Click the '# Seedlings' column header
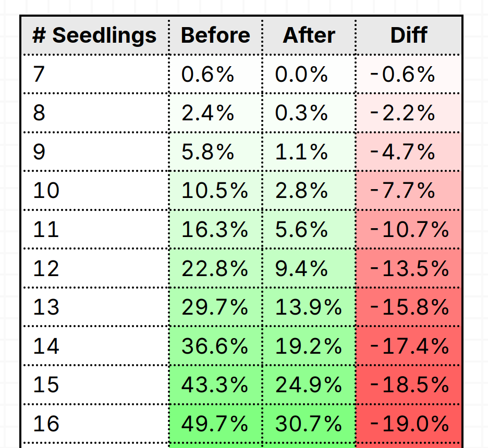Screen dimensions: 488x448 point(94,35)
